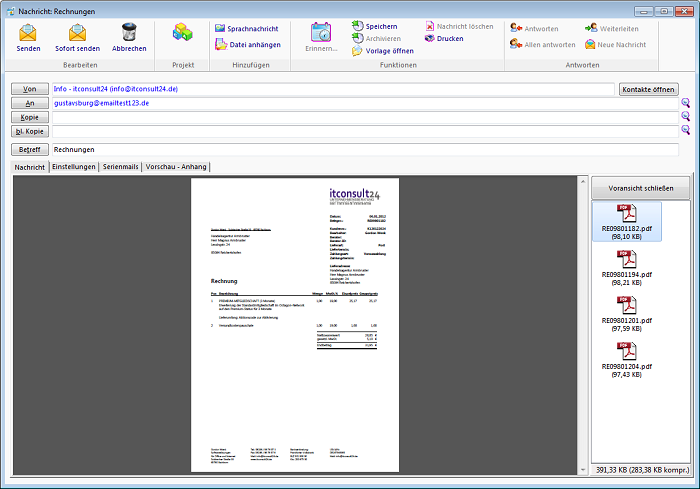Click into the Von sender field
700x489 pixels.
coord(333,89)
